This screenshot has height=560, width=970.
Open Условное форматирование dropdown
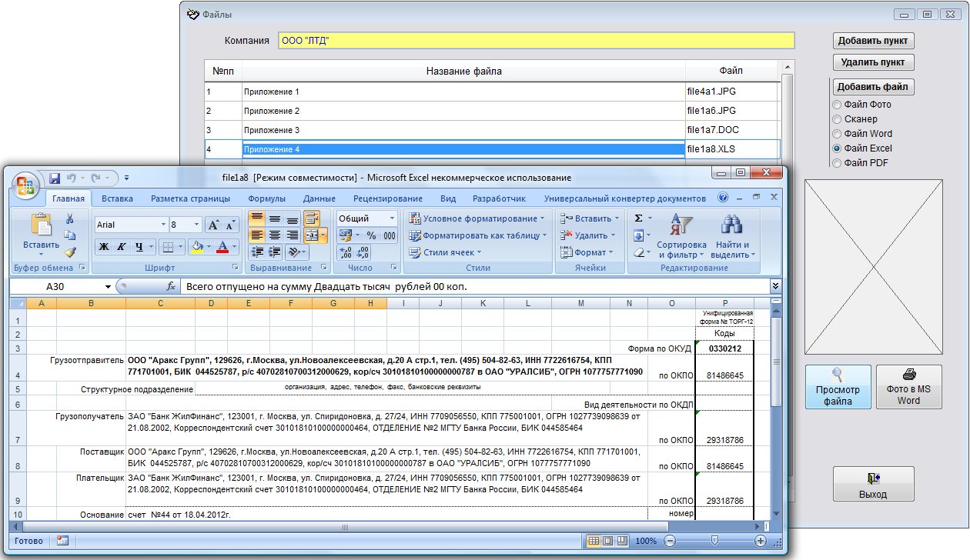click(479, 218)
